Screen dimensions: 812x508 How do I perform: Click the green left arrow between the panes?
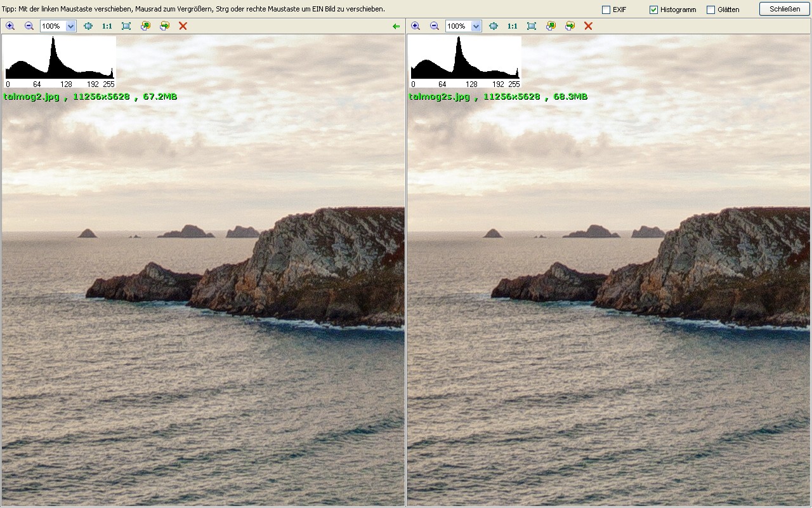coord(396,26)
